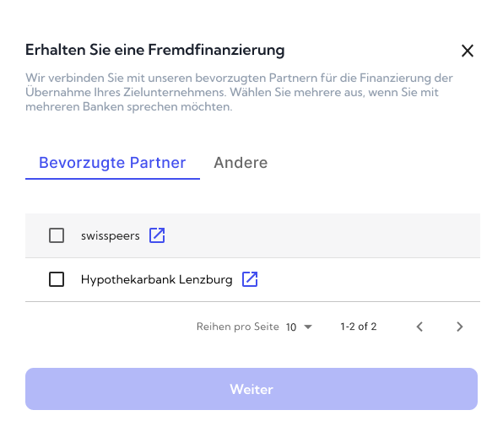The width and height of the screenshot is (503, 448).
Task: Click the '1-2 of 2' pagination text
Action: click(359, 327)
